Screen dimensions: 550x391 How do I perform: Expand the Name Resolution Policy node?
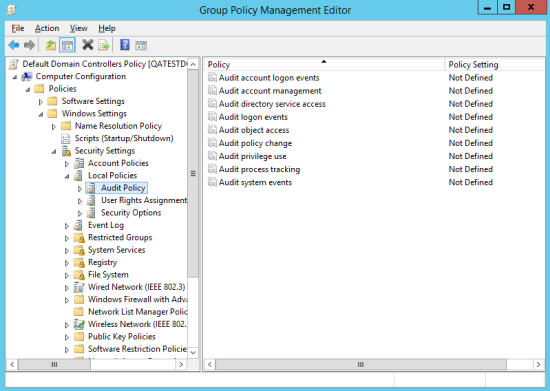(x=54, y=127)
